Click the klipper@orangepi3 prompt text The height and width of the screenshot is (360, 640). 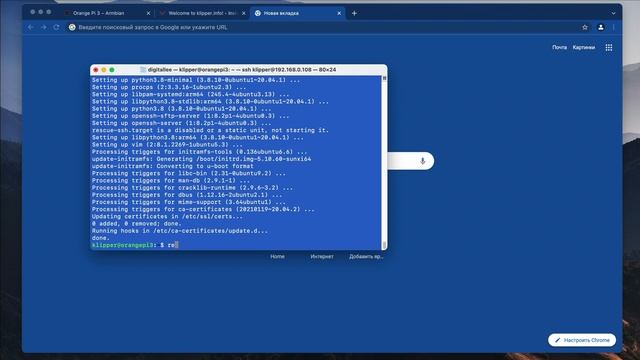pos(122,245)
